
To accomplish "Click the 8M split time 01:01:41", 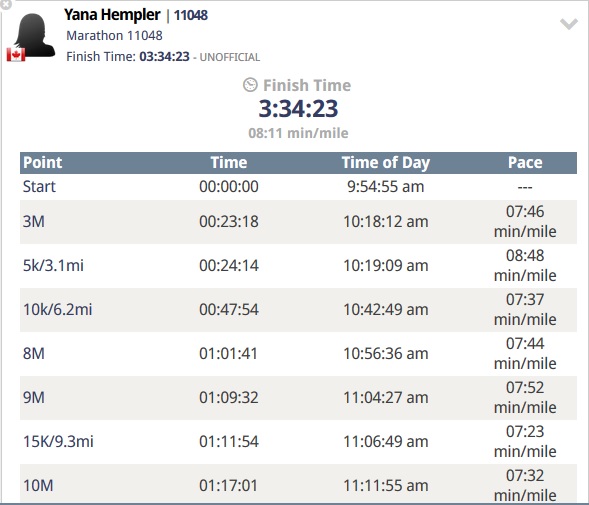I will coord(228,354).
